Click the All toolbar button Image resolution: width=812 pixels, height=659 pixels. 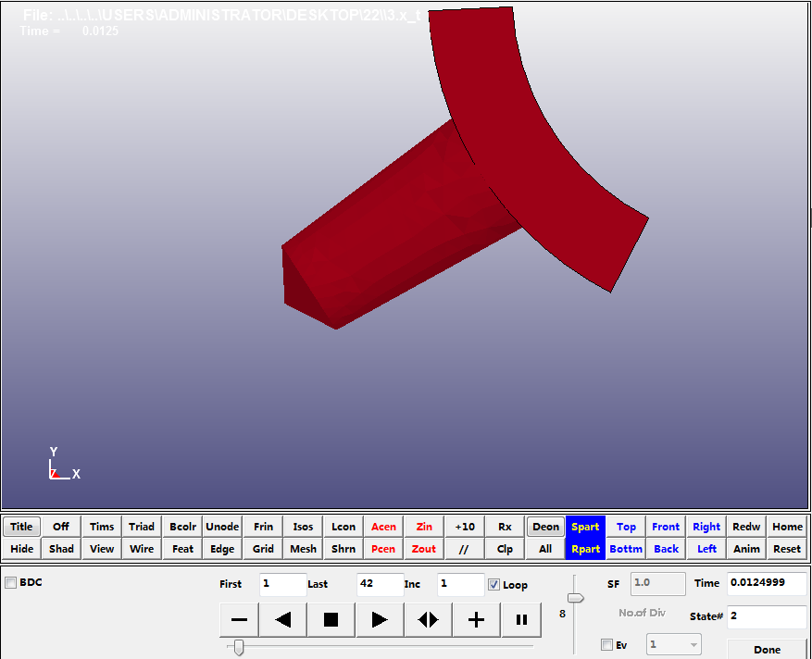point(546,549)
